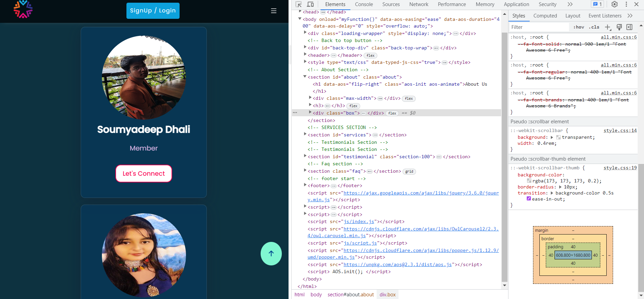This screenshot has height=299, width=644.
Task: Open the js/index.js script link
Action: point(359,222)
